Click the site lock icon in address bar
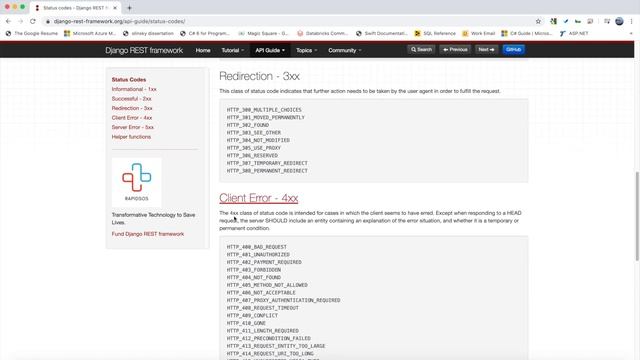 (x=48, y=21)
